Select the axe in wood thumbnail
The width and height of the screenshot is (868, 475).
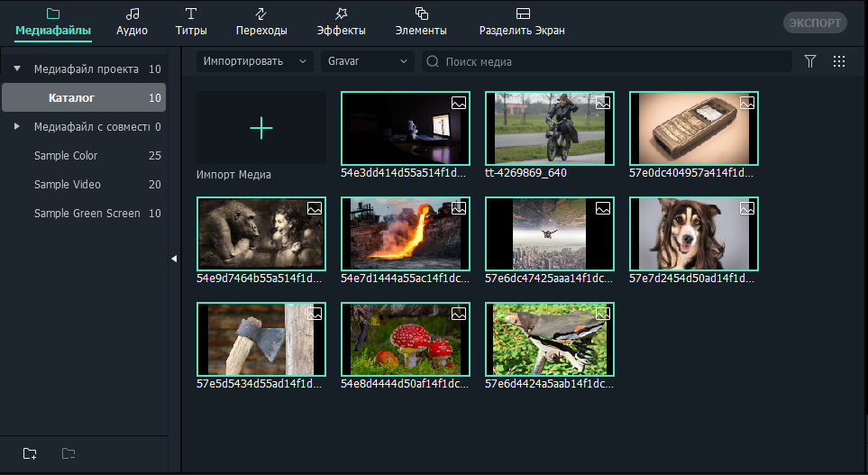(x=261, y=339)
